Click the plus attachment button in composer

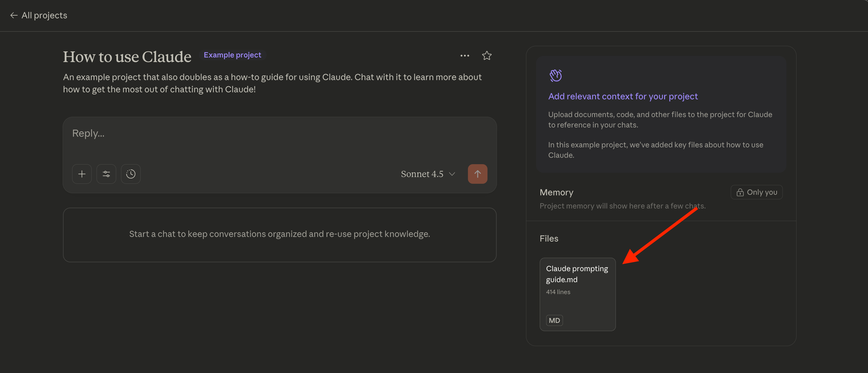tap(82, 174)
